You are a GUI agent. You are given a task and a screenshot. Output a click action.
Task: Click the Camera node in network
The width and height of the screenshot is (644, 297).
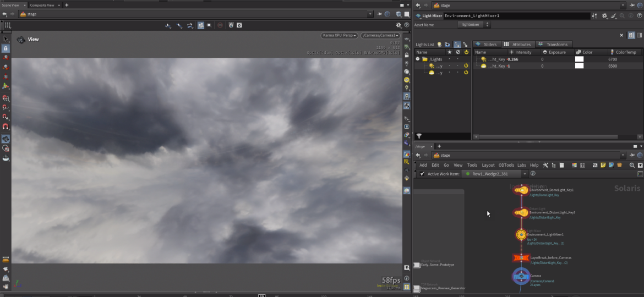click(x=521, y=277)
